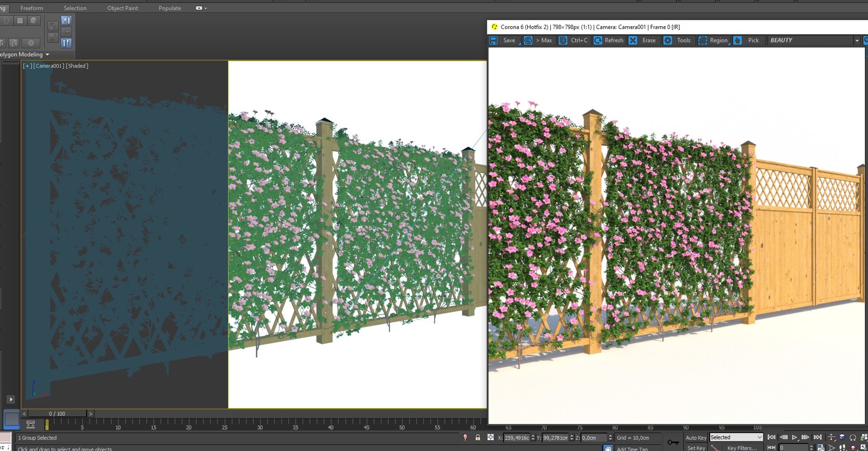Go to next frame
Image resolution: width=868 pixels, height=451 pixels.
tap(805, 437)
